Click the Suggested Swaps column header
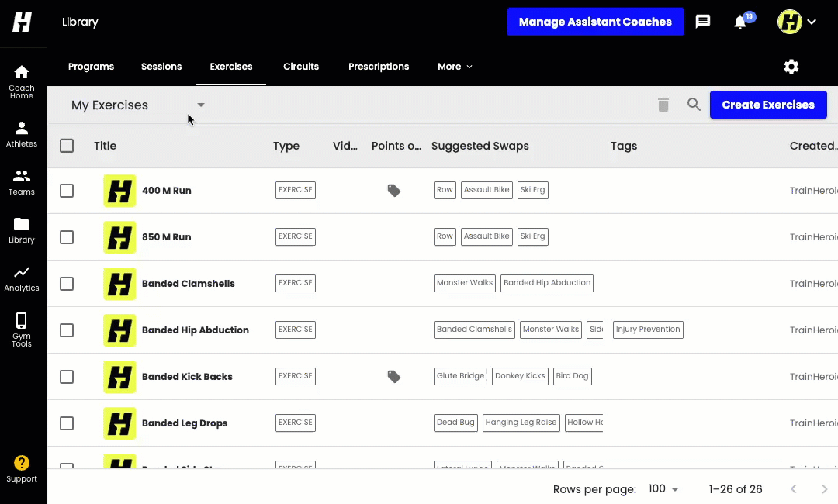This screenshot has width=838, height=504. point(480,146)
